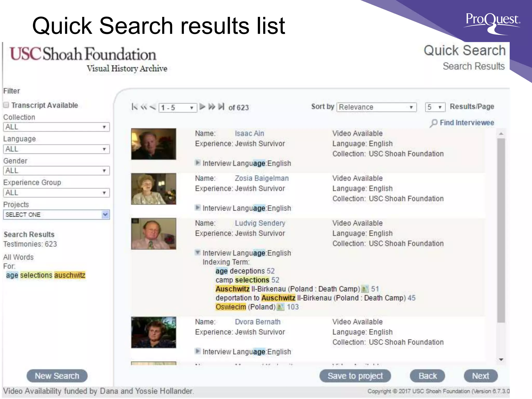Click the USC Shoah Foundation logo

(88, 59)
